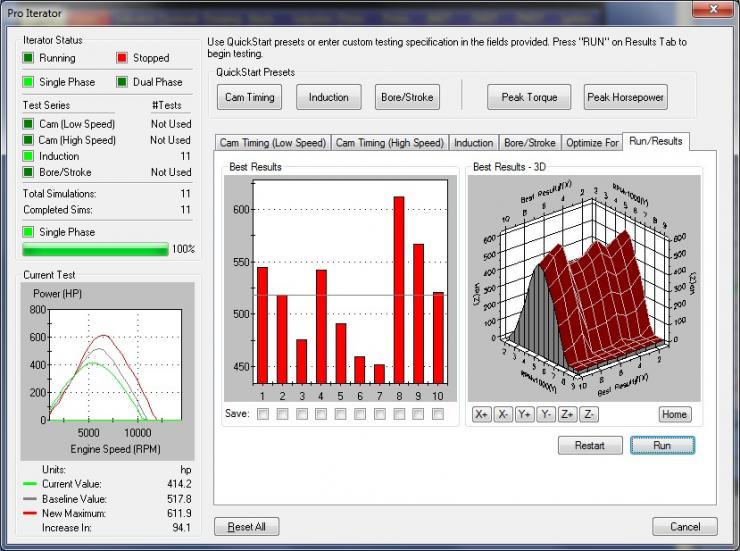Rotate 3D graph with X- button
The height and width of the screenshot is (551, 740).
(x=503, y=414)
